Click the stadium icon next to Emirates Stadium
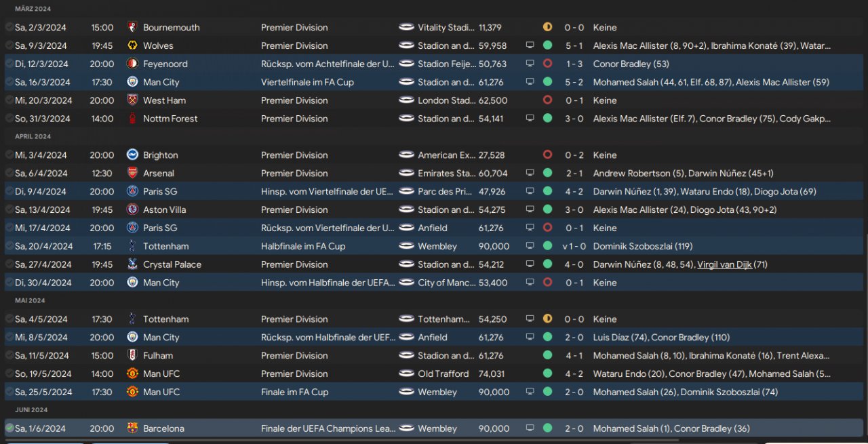Image resolution: width=868 pixels, height=444 pixels. (x=406, y=173)
